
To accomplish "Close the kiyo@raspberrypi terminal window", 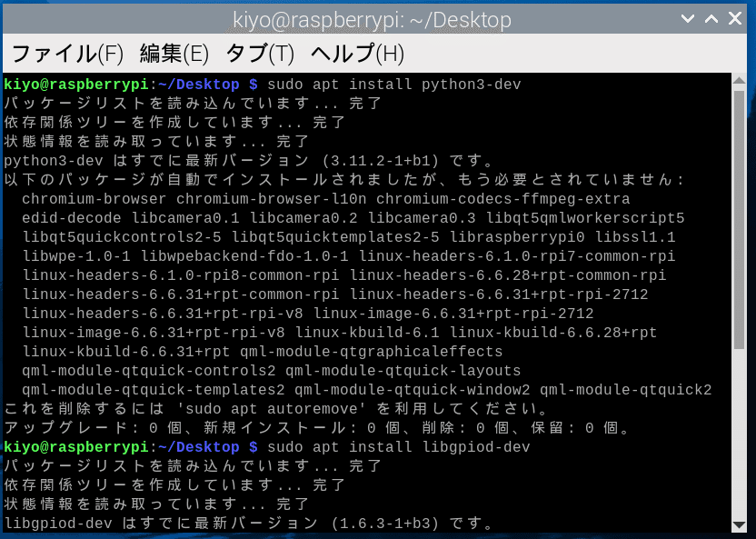I will click(735, 17).
